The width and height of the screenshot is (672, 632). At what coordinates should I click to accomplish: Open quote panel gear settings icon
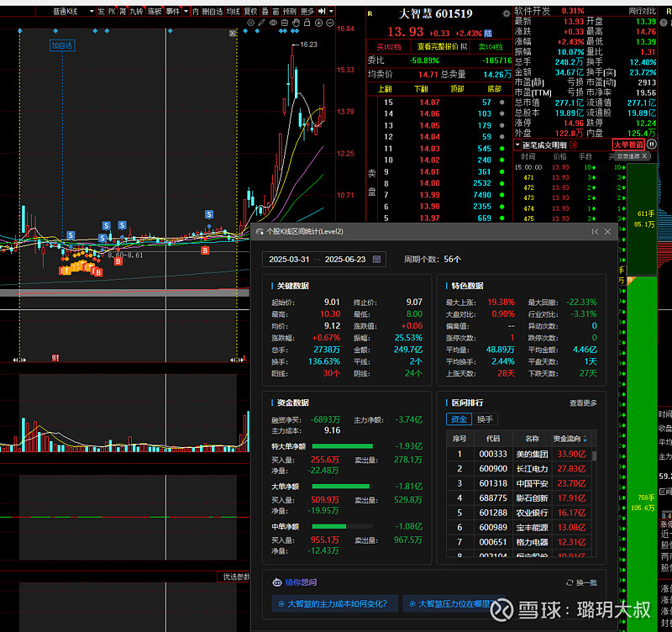507,13
